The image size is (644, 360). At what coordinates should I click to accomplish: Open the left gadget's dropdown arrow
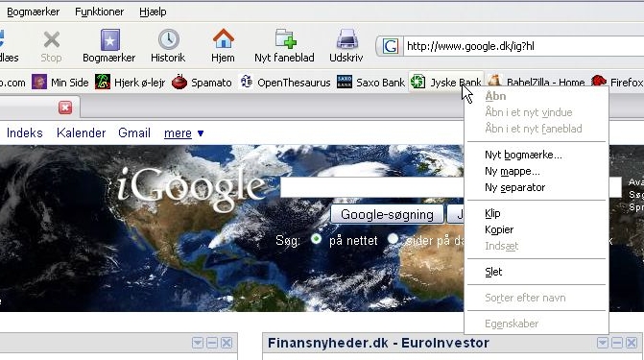coord(198,343)
